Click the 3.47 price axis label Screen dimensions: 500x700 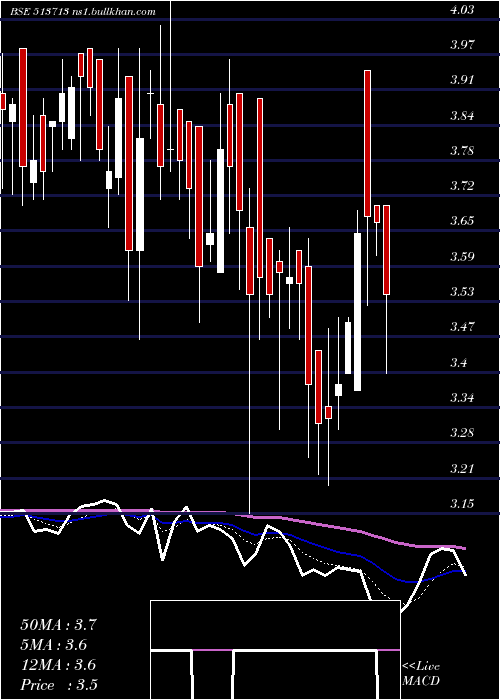point(462,326)
